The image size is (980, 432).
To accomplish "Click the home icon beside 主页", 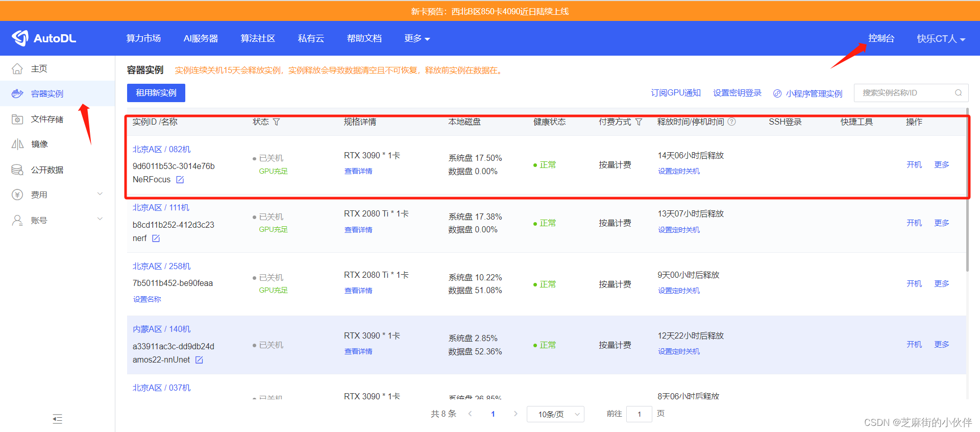I will point(17,68).
